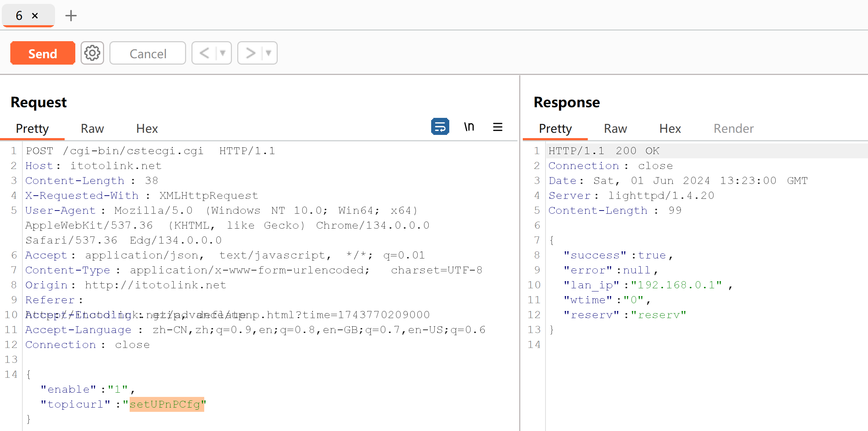868x431 pixels.
Task: Switch Response view to Raw tab
Action: click(x=615, y=129)
